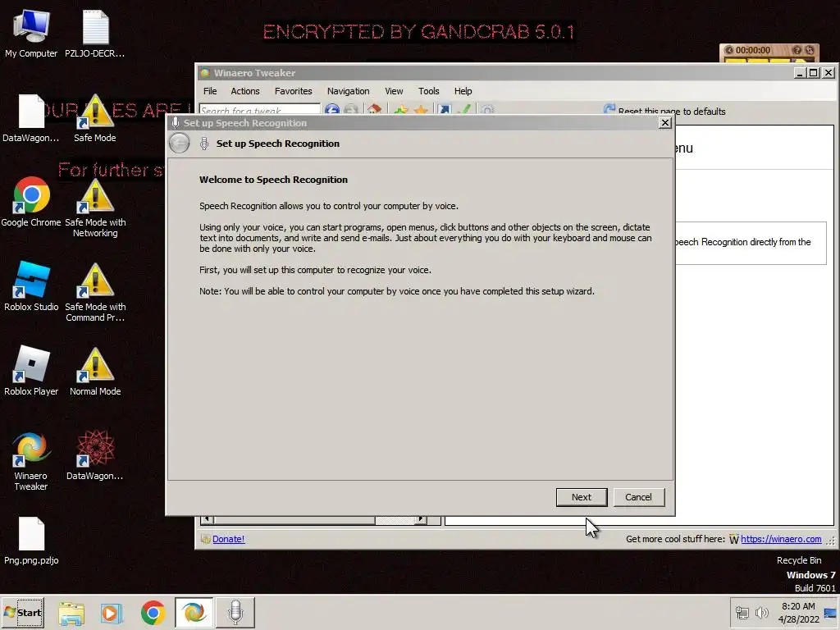The width and height of the screenshot is (840, 630).
Task: Click the orange Favorites star icon
Action: [x=421, y=110]
